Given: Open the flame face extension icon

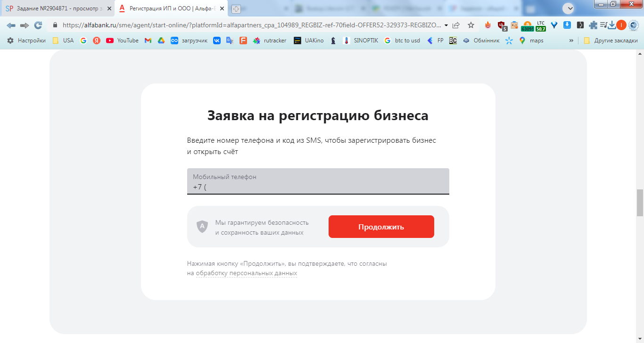Looking at the screenshot, I should (x=488, y=25).
